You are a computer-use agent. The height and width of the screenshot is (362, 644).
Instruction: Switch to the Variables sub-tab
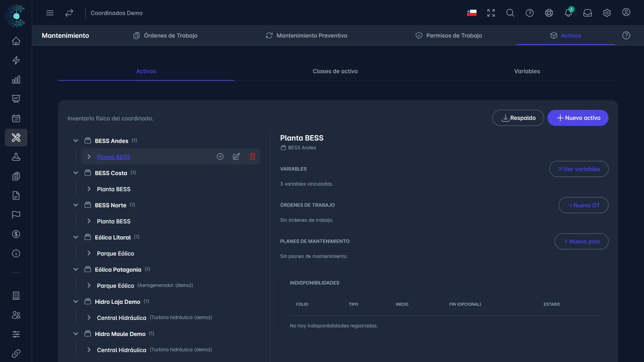click(x=527, y=71)
